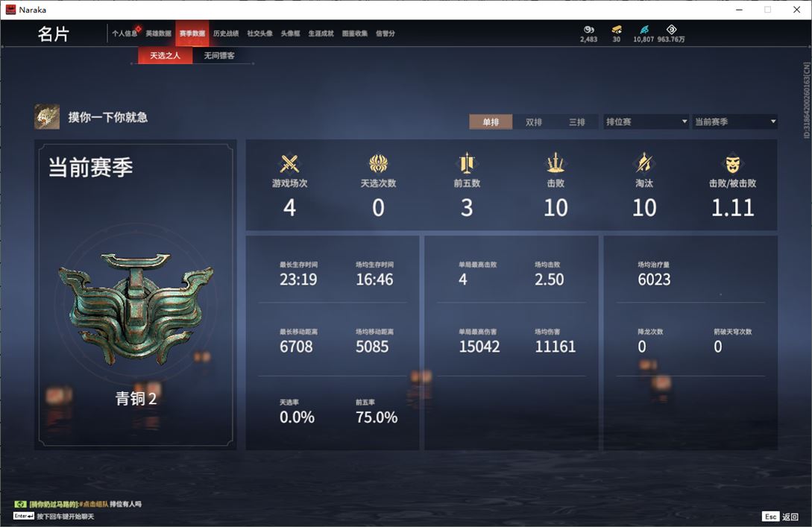This screenshot has width=812, height=527.
Task: Click the longest survival time 23:19
Action: click(x=298, y=280)
